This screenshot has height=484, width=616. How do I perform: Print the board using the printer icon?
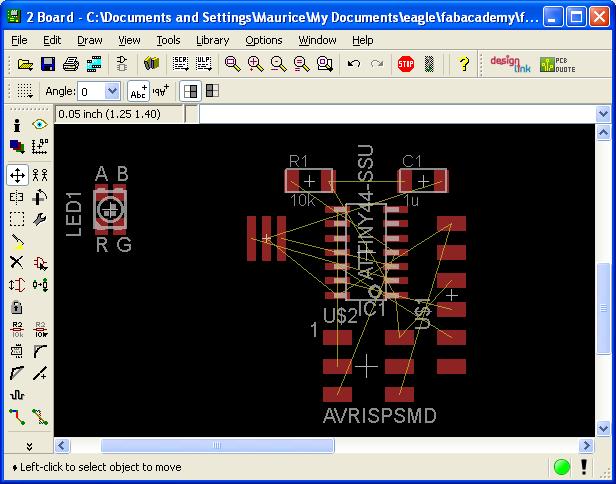point(71,63)
